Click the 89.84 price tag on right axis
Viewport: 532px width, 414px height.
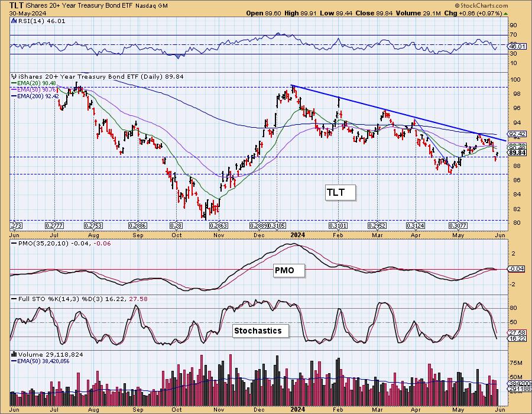(x=517, y=153)
